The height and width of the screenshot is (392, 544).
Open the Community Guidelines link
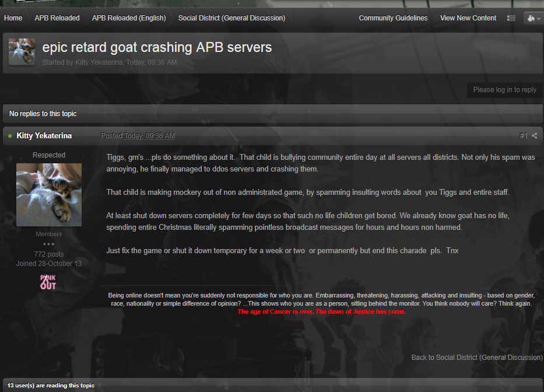pyautogui.click(x=393, y=18)
